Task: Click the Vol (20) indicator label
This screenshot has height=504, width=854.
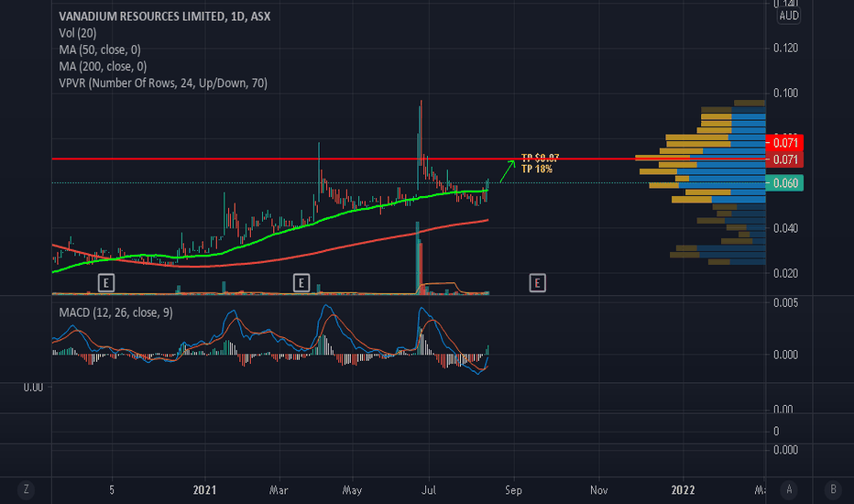Action: coord(77,33)
